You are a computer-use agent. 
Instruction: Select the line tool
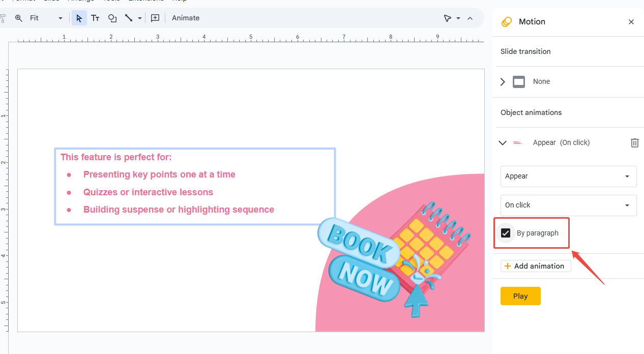pos(128,18)
